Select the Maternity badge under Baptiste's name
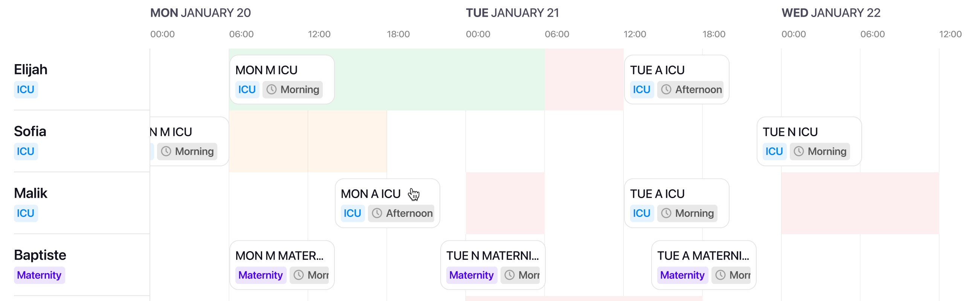 (39, 275)
